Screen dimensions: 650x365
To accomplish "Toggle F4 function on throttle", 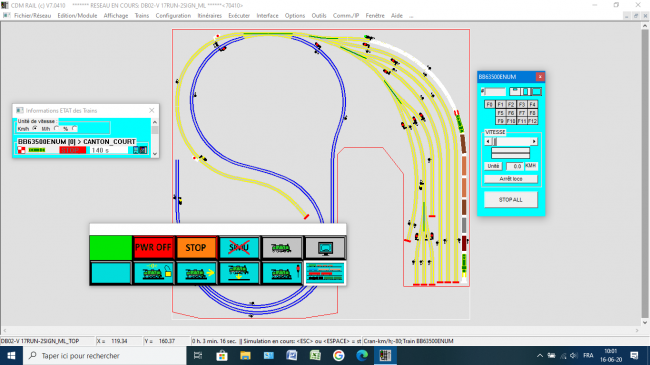I will pyautogui.click(x=532, y=104).
